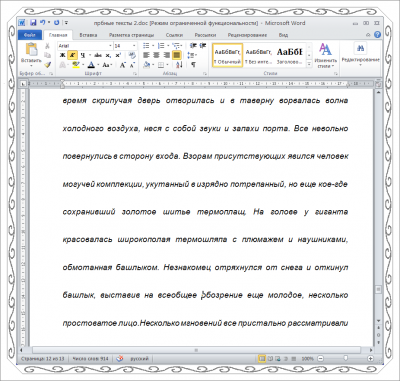The height and width of the screenshot is (381, 400).
Task: Click the Format Painter brush icon
Action: click(47, 65)
